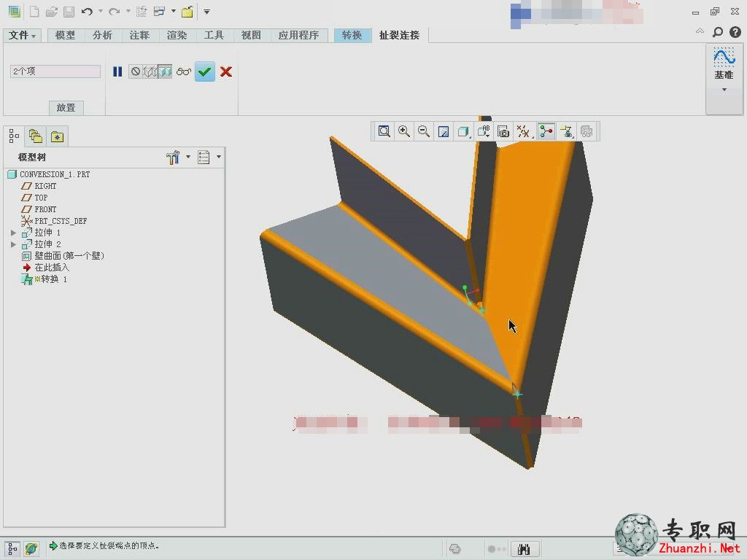
Task: Click model tree settings hammer icon
Action: (172, 157)
